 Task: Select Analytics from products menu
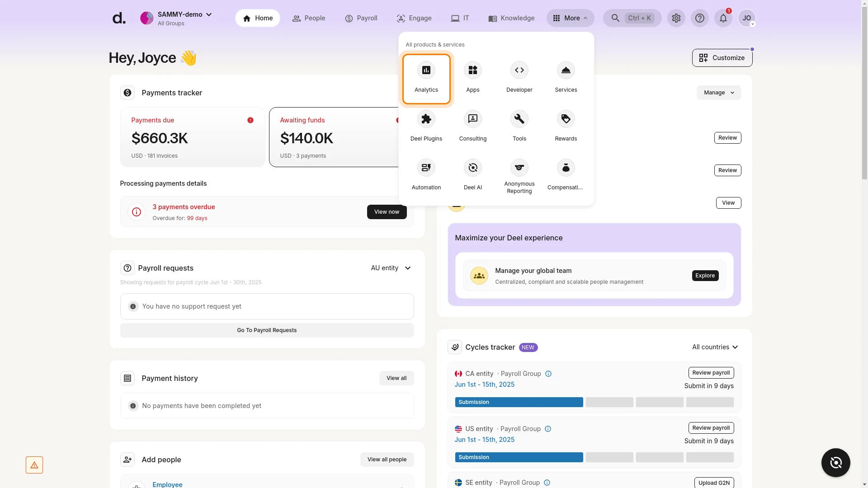point(426,79)
